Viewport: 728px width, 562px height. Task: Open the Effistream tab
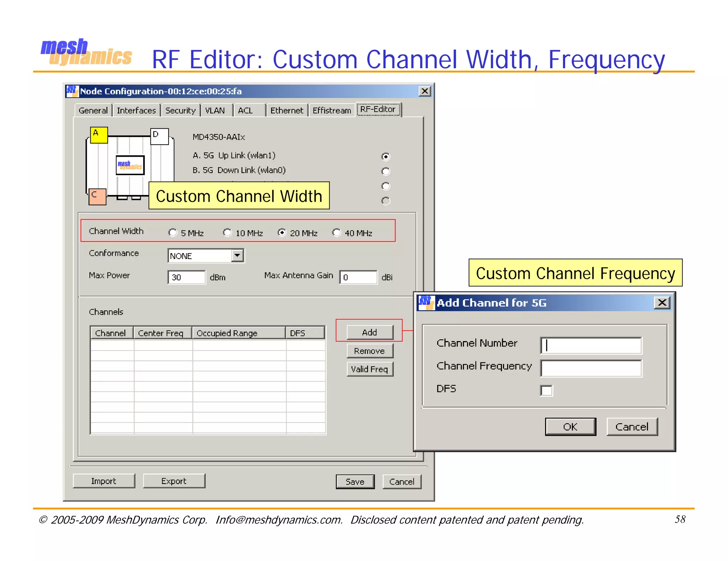(332, 110)
